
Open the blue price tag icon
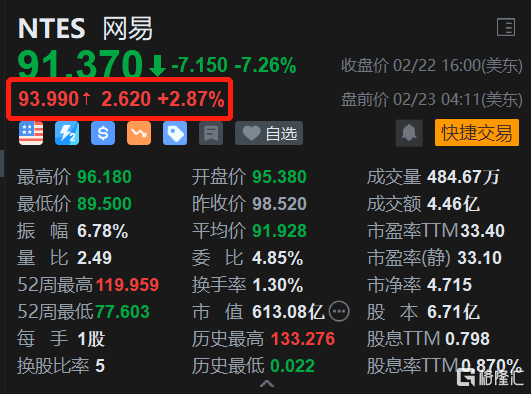[x=175, y=133]
